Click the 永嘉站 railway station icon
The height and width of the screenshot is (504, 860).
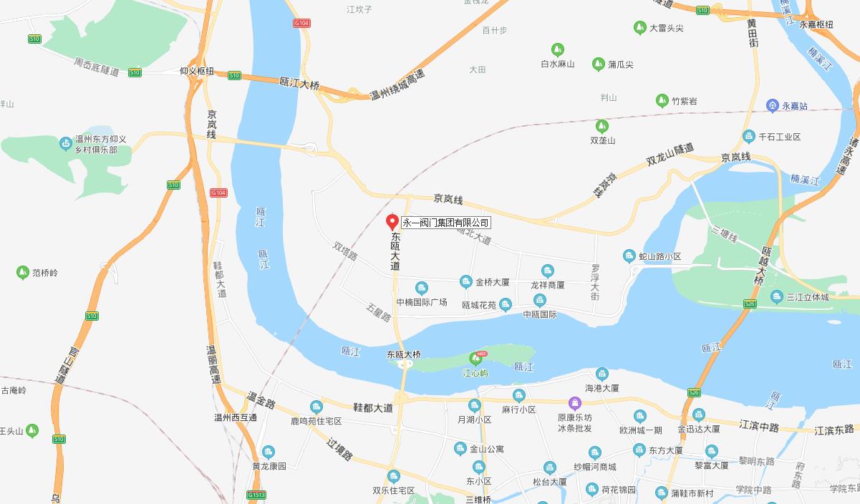click(772, 106)
